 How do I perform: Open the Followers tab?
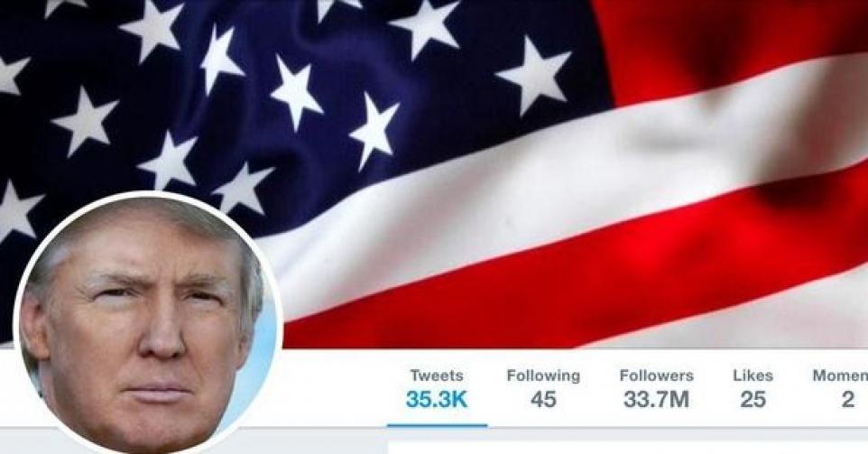pyautogui.click(x=657, y=375)
